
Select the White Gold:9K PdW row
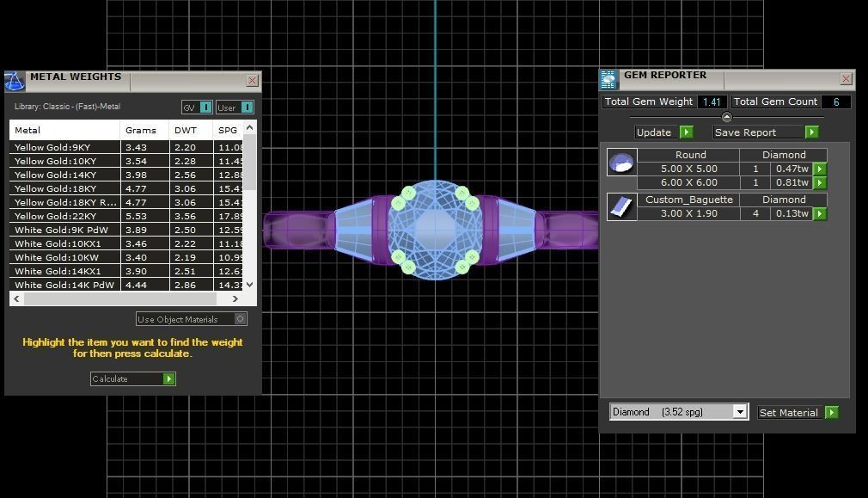coord(126,230)
